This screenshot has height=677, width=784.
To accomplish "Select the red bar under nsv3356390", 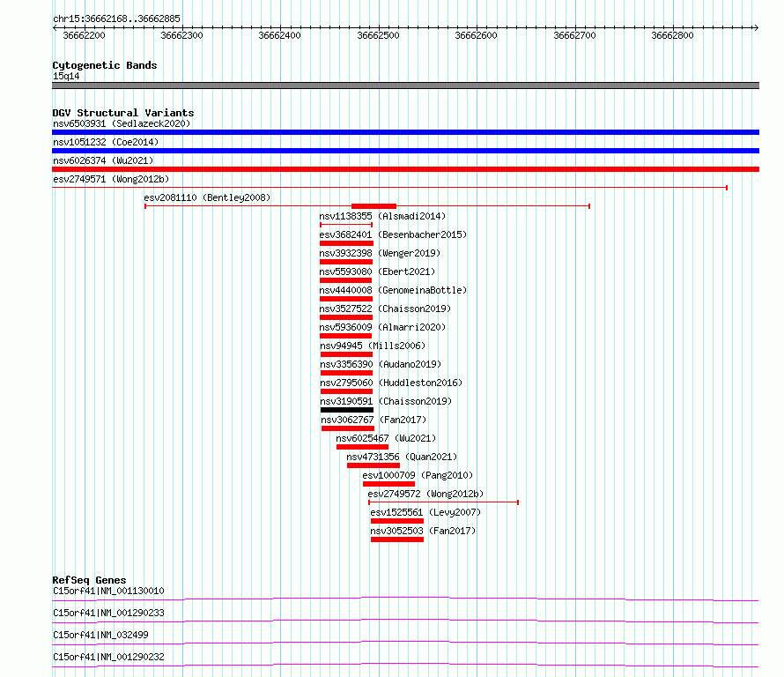I will [346, 373].
